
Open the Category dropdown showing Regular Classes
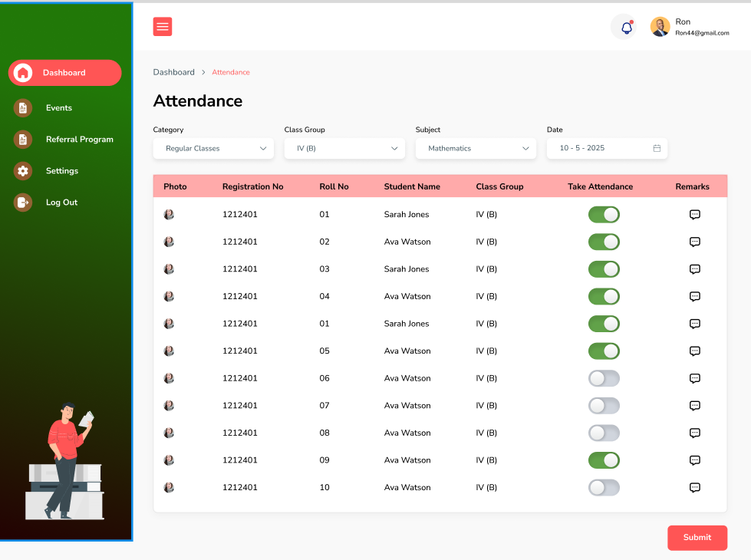click(212, 148)
